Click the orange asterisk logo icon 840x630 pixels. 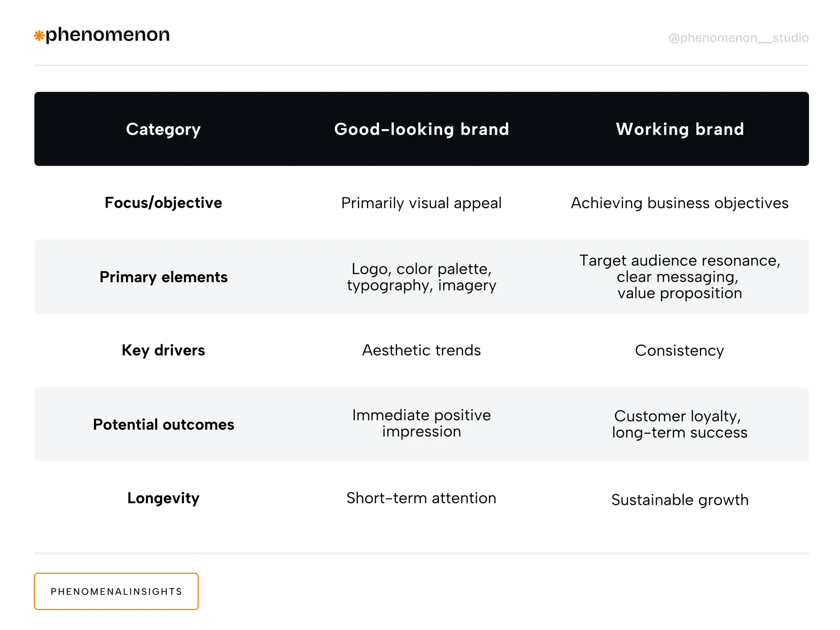39,36
